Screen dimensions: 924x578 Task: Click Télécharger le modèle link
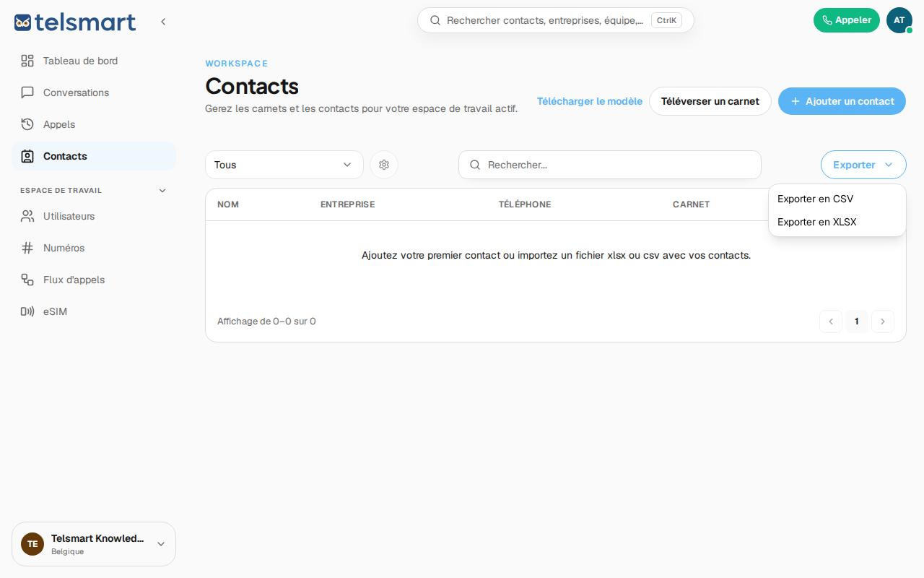pyautogui.click(x=590, y=101)
